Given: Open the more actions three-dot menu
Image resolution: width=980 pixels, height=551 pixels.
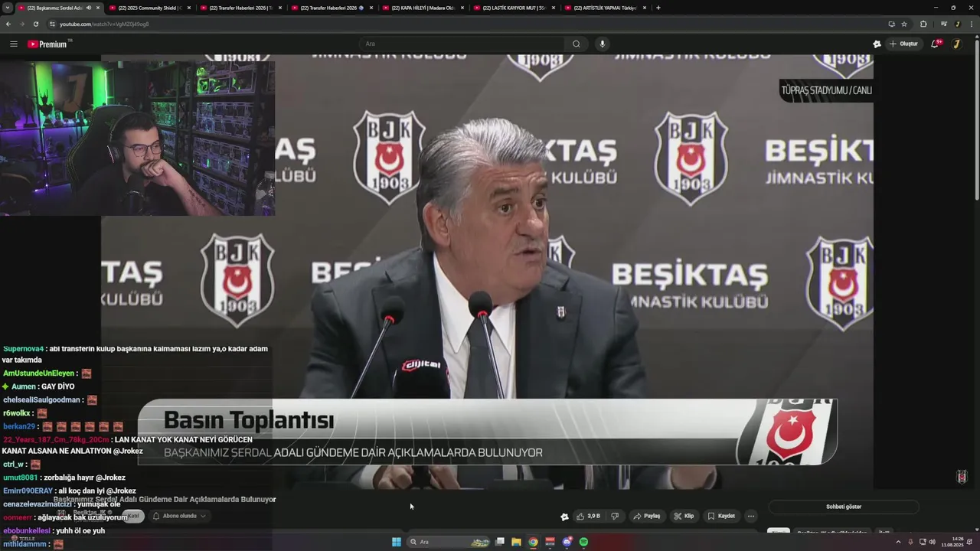Looking at the screenshot, I should point(751,516).
